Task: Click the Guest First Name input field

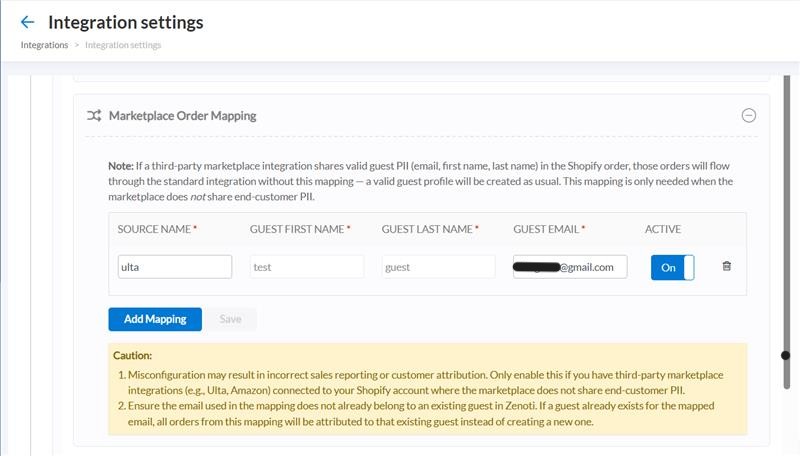Action: (x=307, y=267)
